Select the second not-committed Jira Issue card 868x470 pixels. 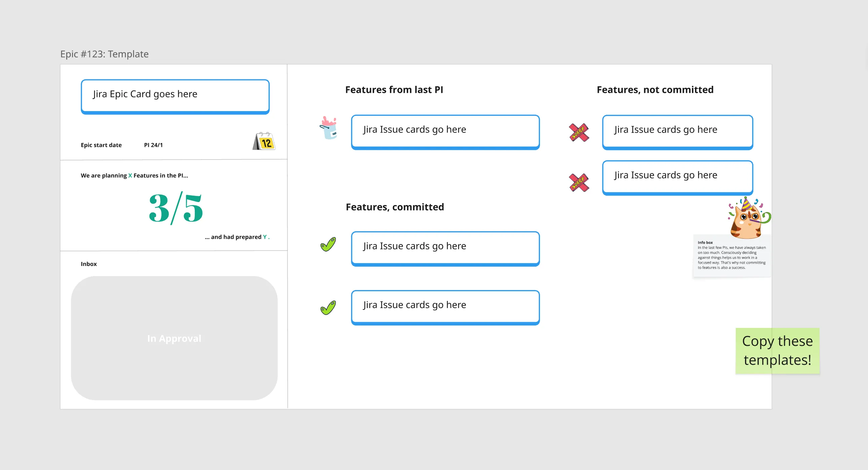(677, 177)
